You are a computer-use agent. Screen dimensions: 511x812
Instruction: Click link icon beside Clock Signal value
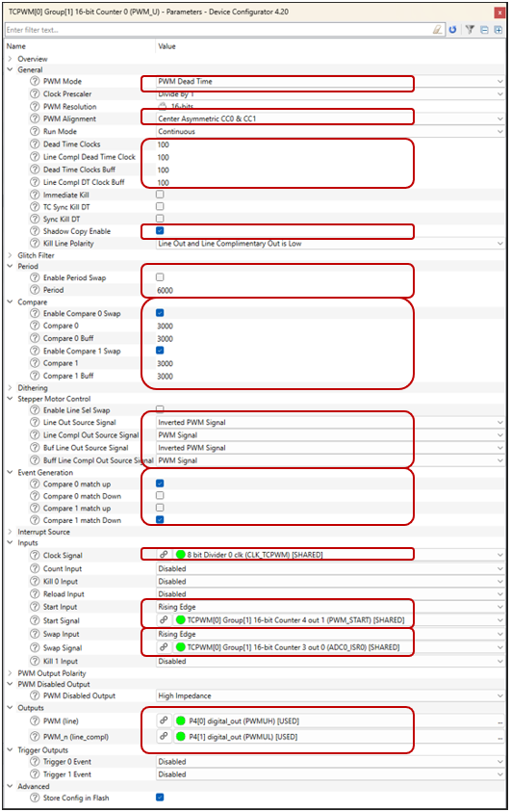pyautogui.click(x=164, y=554)
